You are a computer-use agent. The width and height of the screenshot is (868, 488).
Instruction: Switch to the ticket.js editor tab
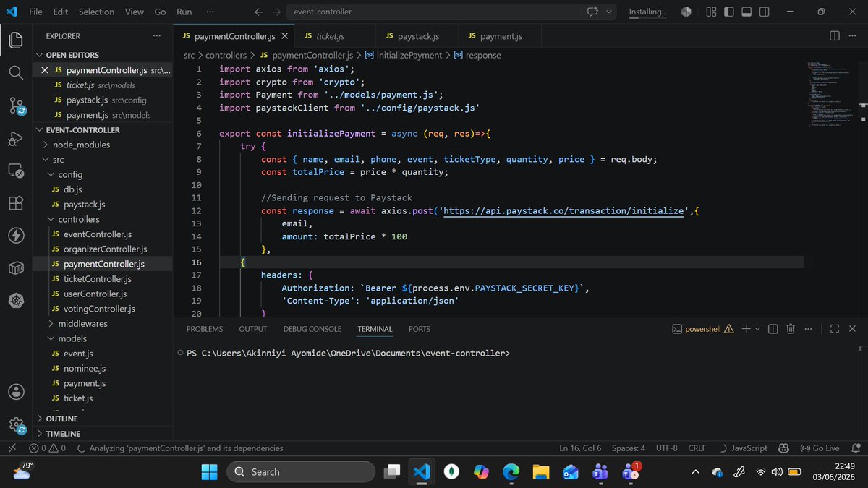pos(331,35)
